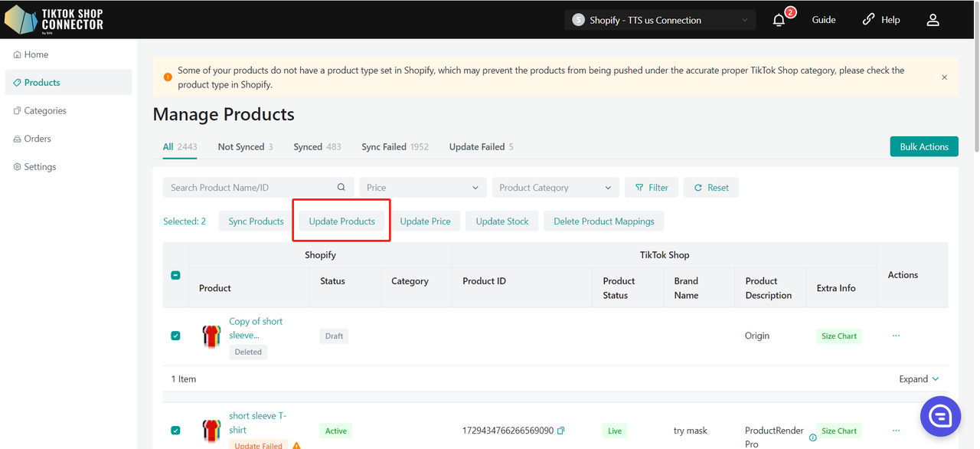This screenshot has height=449, width=980.
Task: Click the product description info icon
Action: click(812, 438)
